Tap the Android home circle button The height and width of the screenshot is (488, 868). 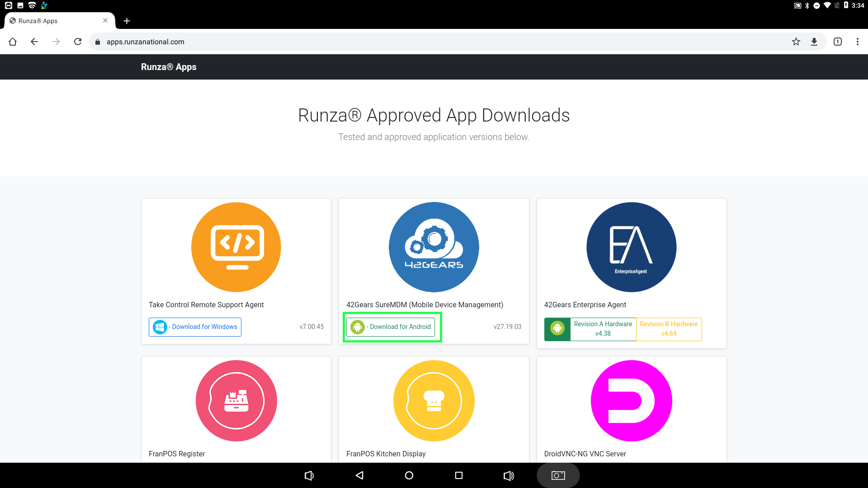[x=409, y=475]
